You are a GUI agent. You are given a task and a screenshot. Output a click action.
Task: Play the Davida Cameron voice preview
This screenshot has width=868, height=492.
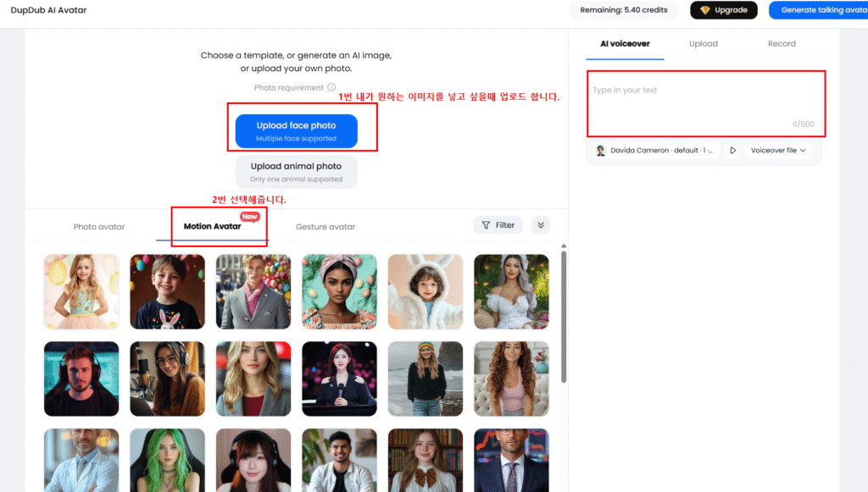(x=732, y=151)
